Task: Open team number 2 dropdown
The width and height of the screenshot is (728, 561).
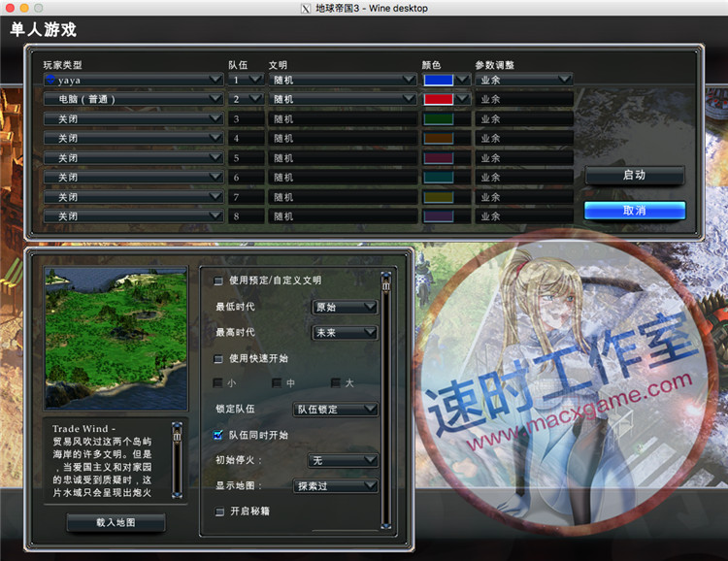Action: click(x=247, y=99)
